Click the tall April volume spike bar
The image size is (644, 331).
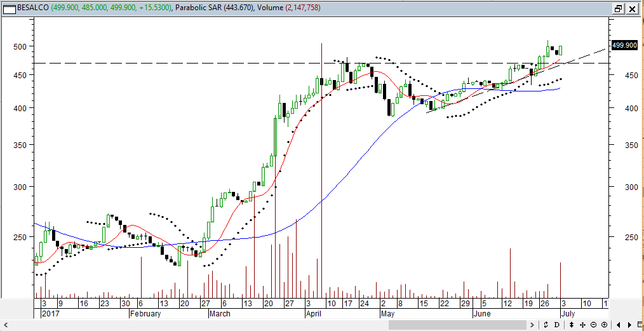click(x=321, y=170)
